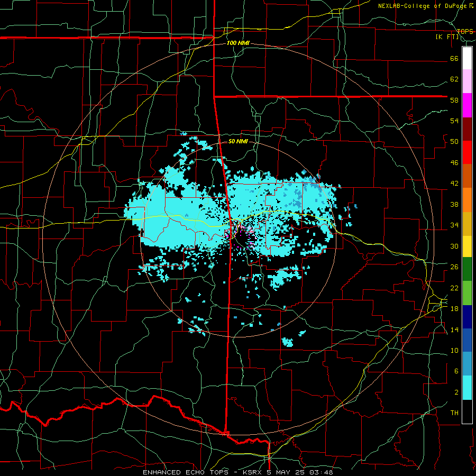
Task: Click the '14' legend value
Action: pos(454,329)
